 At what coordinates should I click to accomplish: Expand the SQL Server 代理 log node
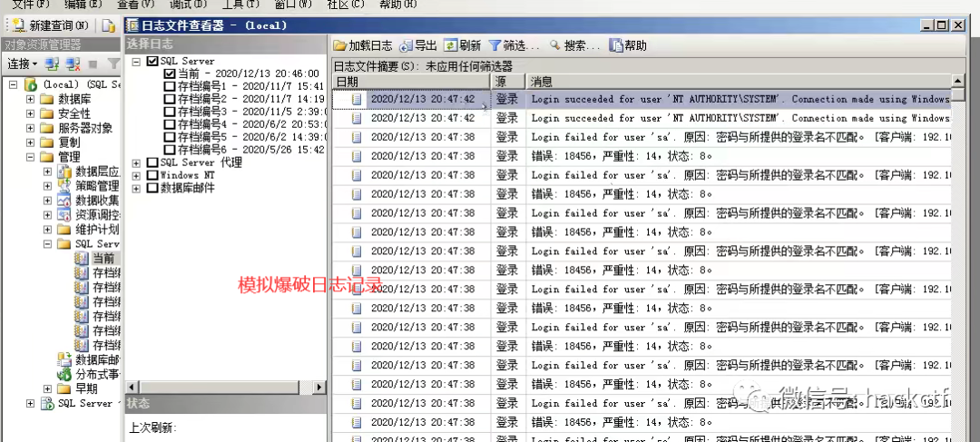pyautogui.click(x=136, y=162)
